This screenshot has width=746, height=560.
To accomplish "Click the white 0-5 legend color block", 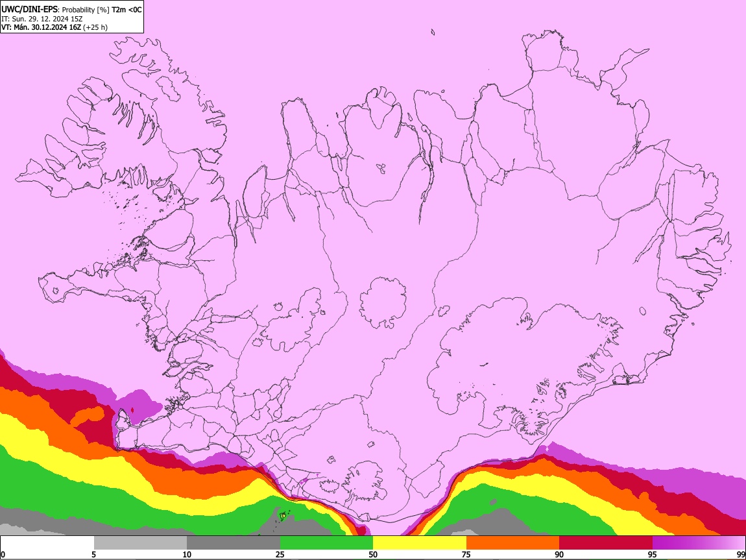I will coord(47,543).
